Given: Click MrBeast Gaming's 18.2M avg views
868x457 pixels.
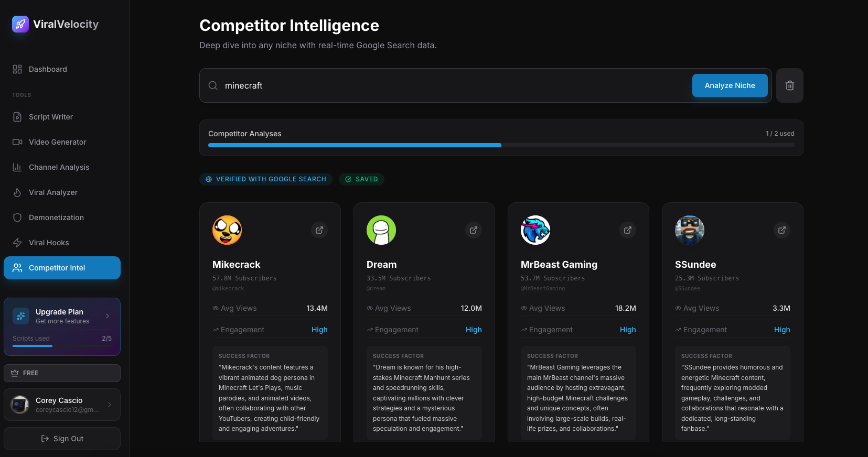Looking at the screenshot, I should [625, 308].
